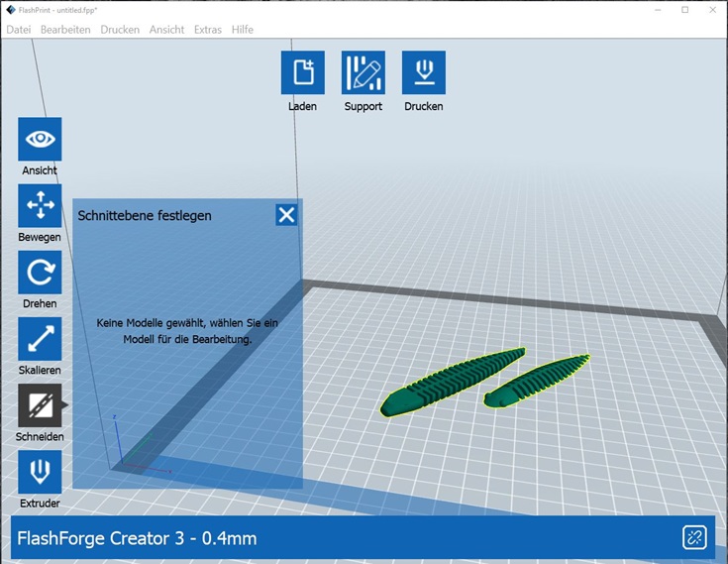Select the Extruder tool

point(40,472)
